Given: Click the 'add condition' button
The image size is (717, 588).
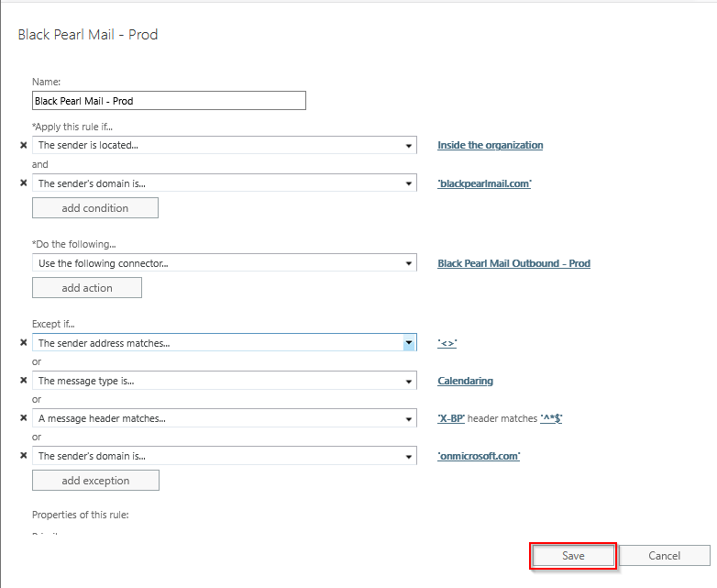Looking at the screenshot, I should pyautogui.click(x=94, y=208).
